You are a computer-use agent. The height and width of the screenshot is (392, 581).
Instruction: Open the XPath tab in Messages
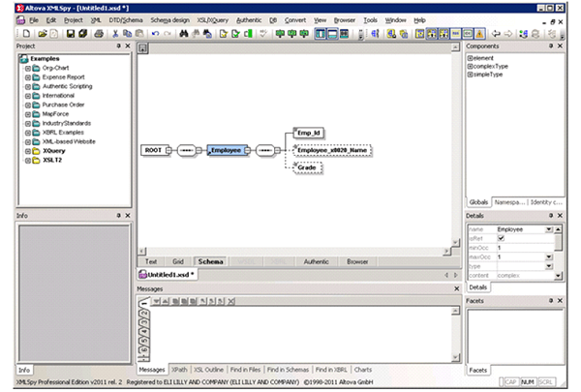[x=179, y=370]
